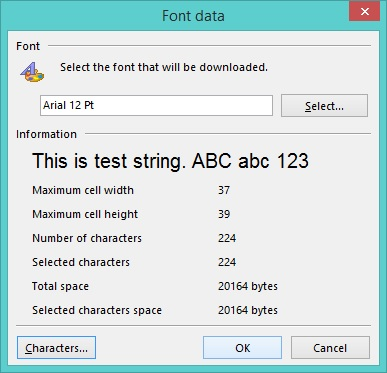Close the Font data window
The height and width of the screenshot is (373, 387).
pos(364,12)
